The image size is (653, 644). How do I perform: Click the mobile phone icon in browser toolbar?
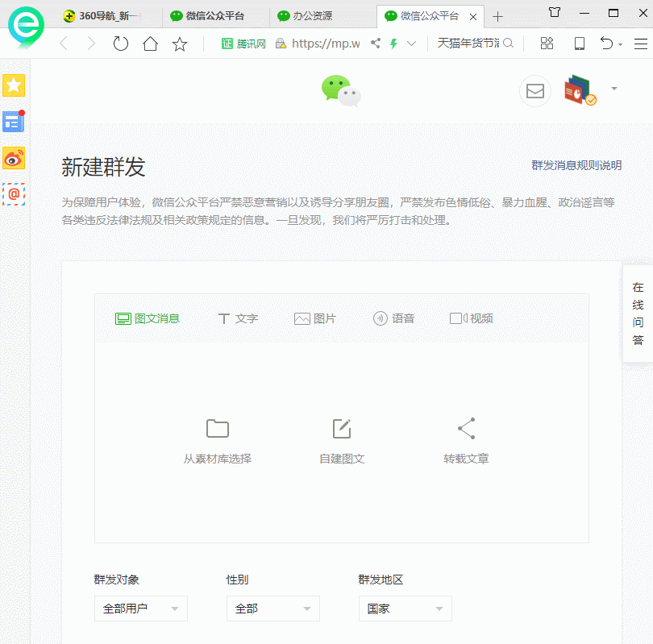click(579, 43)
